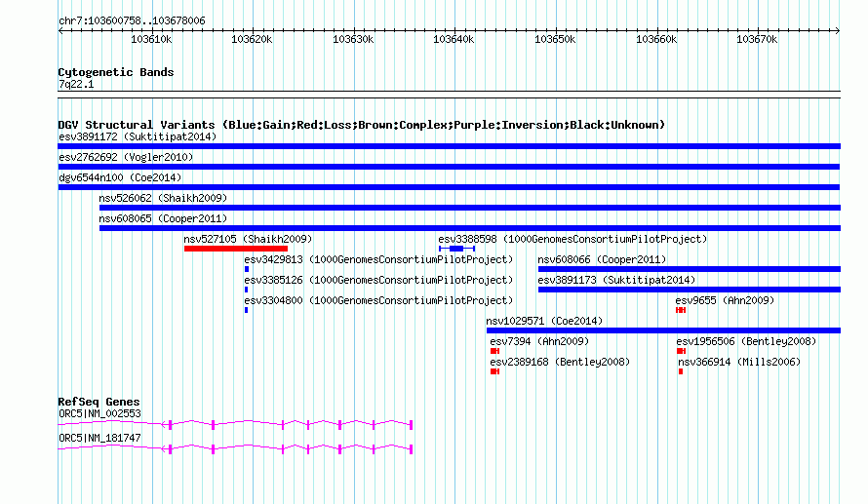The image size is (868, 504).
Task: Click the 103610k ruler tick label
Action: (x=151, y=40)
